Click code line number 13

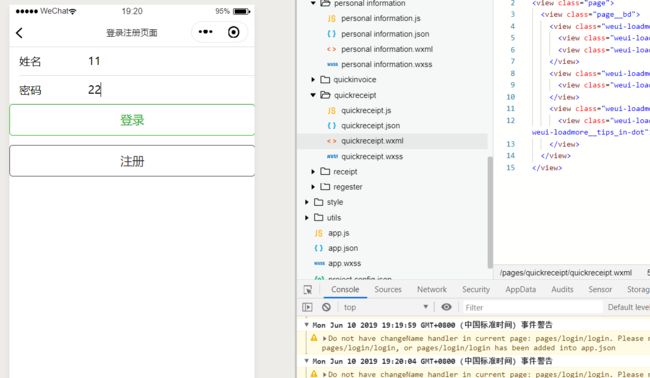(x=511, y=144)
